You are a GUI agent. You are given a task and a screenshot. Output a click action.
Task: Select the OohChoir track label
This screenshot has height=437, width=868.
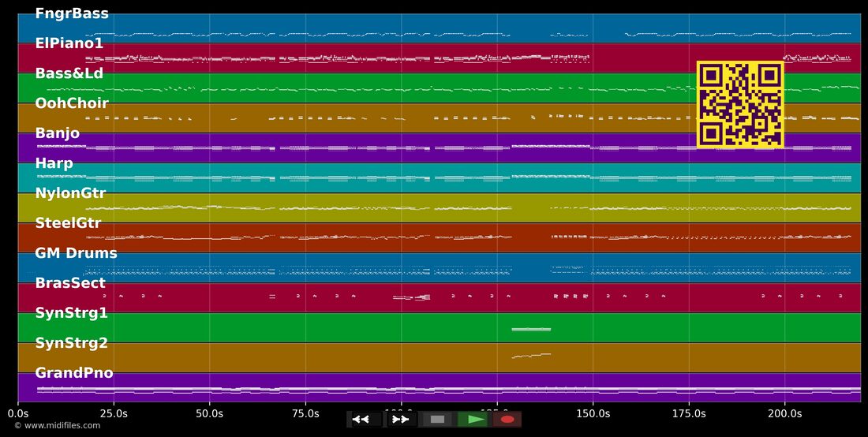pos(72,103)
